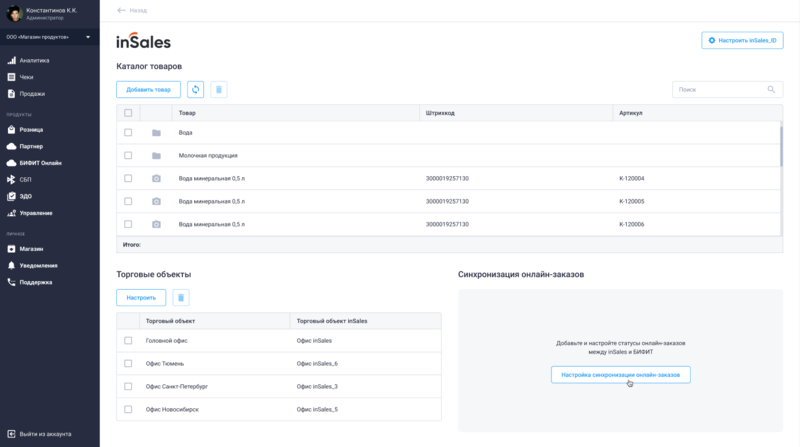The image size is (800, 447).
Task: Click article number К-120004
Action: click(x=632, y=179)
